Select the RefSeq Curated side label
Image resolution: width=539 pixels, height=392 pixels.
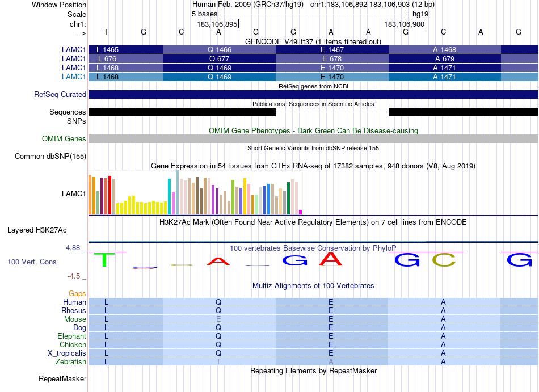pyautogui.click(x=60, y=95)
